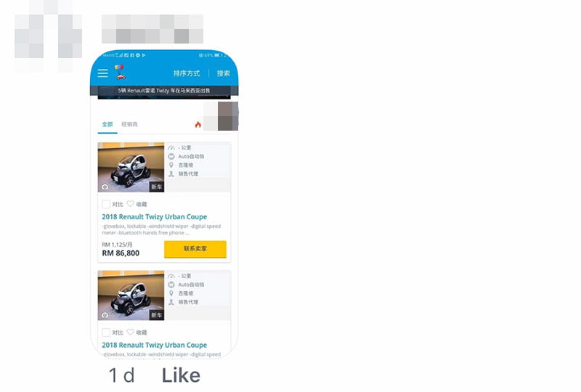581x392 pixels.
Task: Tap location pin icon in first listing
Action: click(x=171, y=165)
